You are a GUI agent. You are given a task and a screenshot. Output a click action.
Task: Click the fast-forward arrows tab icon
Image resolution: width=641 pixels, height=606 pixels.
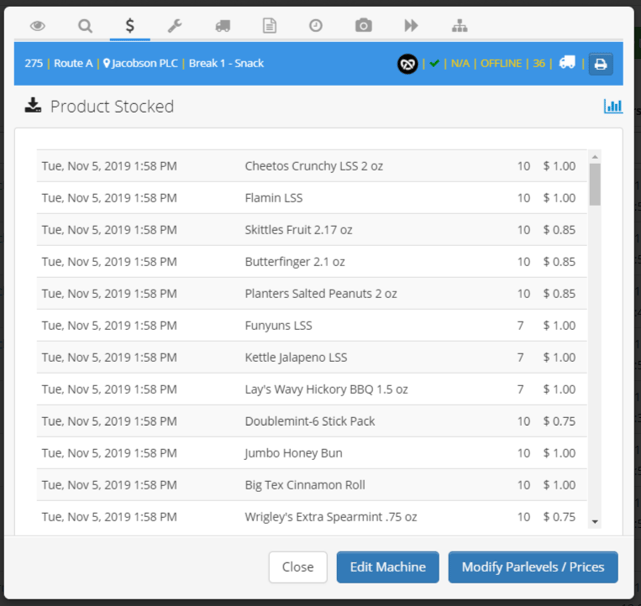(411, 26)
